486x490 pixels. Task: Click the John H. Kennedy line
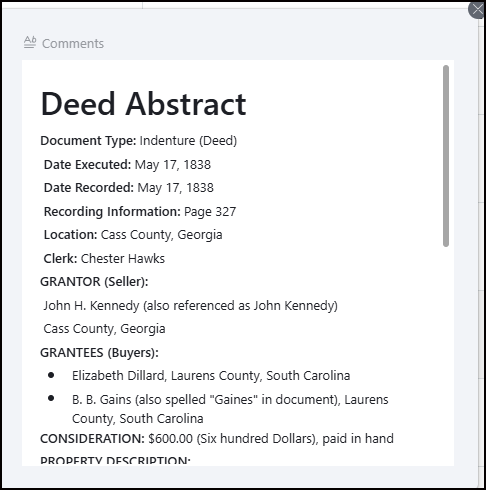tap(190, 306)
